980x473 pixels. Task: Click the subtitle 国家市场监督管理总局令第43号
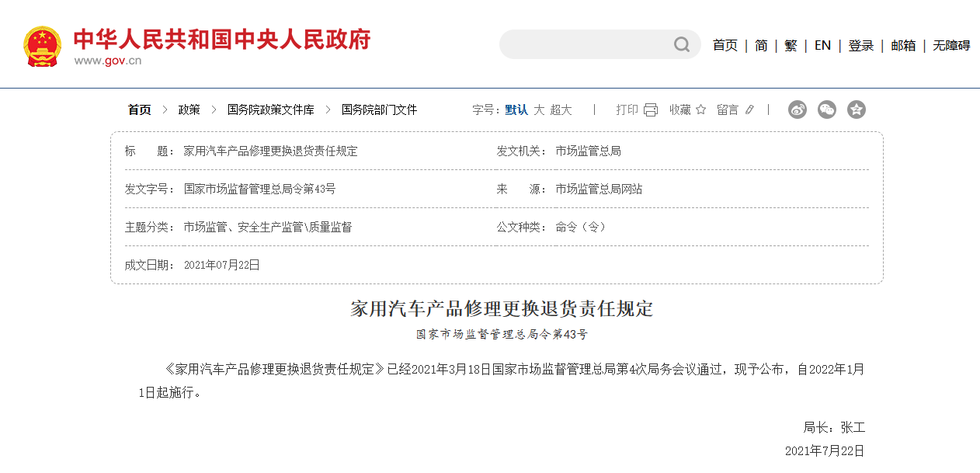[x=502, y=335]
